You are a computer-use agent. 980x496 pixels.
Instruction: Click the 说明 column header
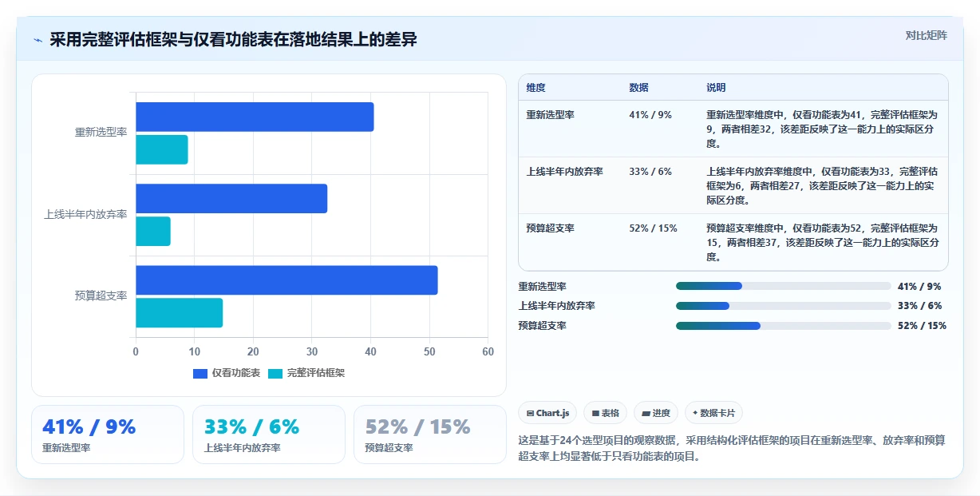pyautogui.click(x=716, y=88)
